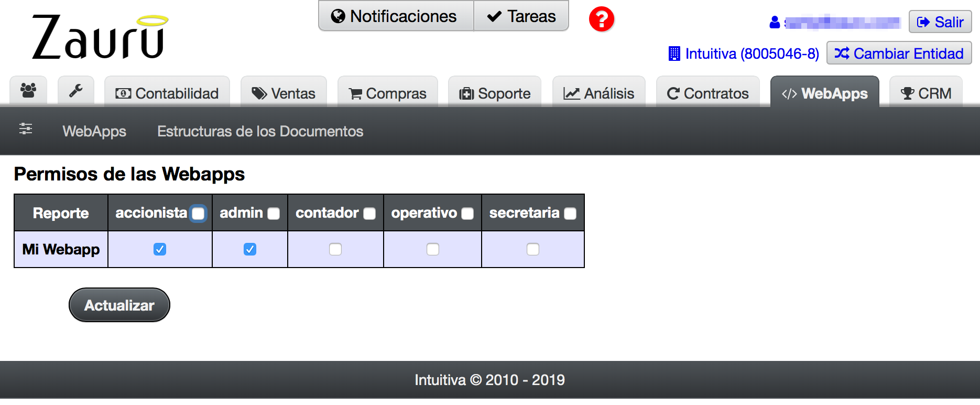This screenshot has height=405, width=980.
Task: Check Mi Webapp contador permission
Action: (x=335, y=249)
